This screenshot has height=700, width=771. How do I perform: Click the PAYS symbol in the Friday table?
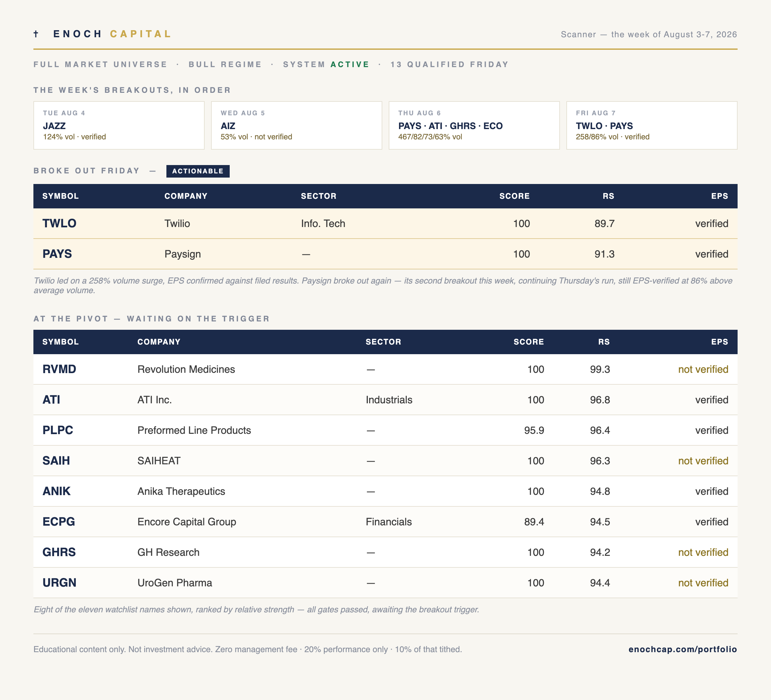click(57, 254)
